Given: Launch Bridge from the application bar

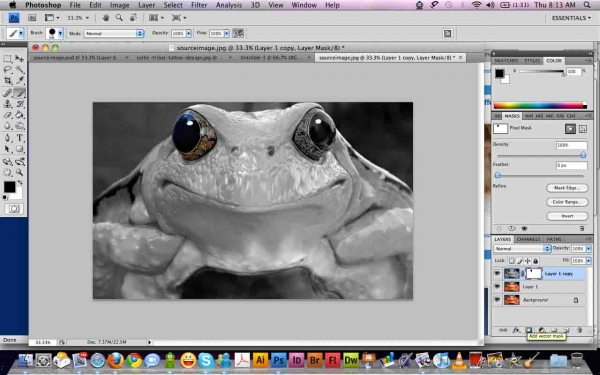Looking at the screenshot, I should pos(32,18).
